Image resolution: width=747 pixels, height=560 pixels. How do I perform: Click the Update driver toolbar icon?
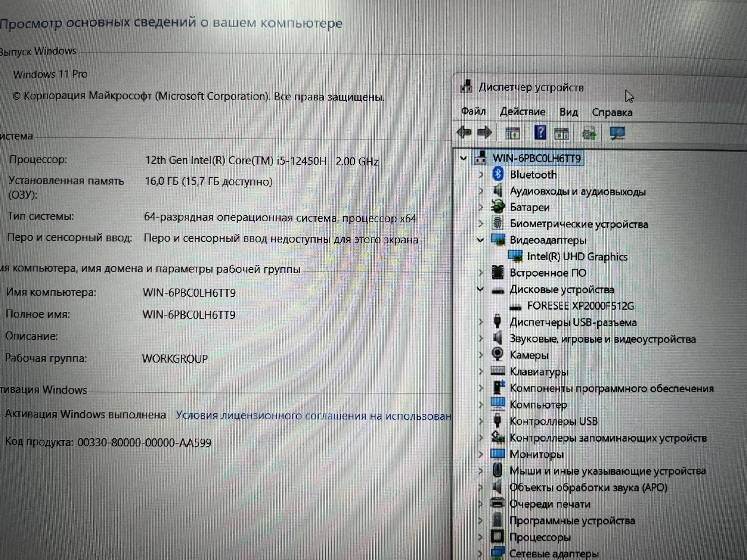coord(589,133)
